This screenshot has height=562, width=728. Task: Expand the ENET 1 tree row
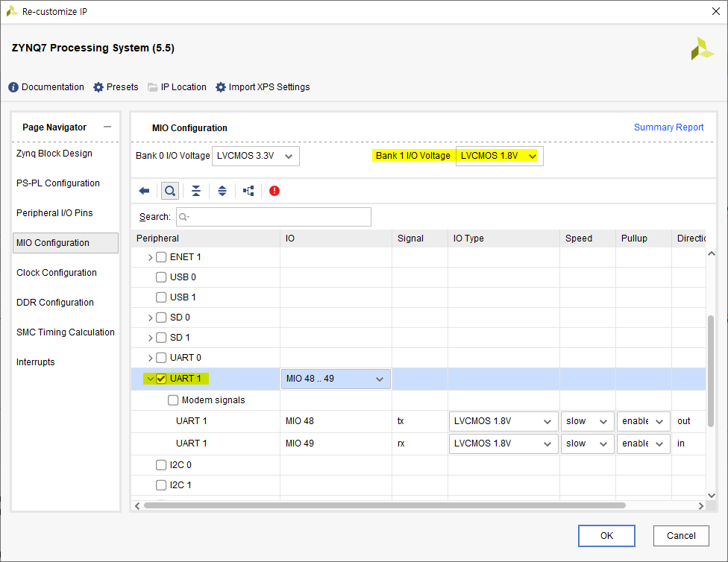150,258
